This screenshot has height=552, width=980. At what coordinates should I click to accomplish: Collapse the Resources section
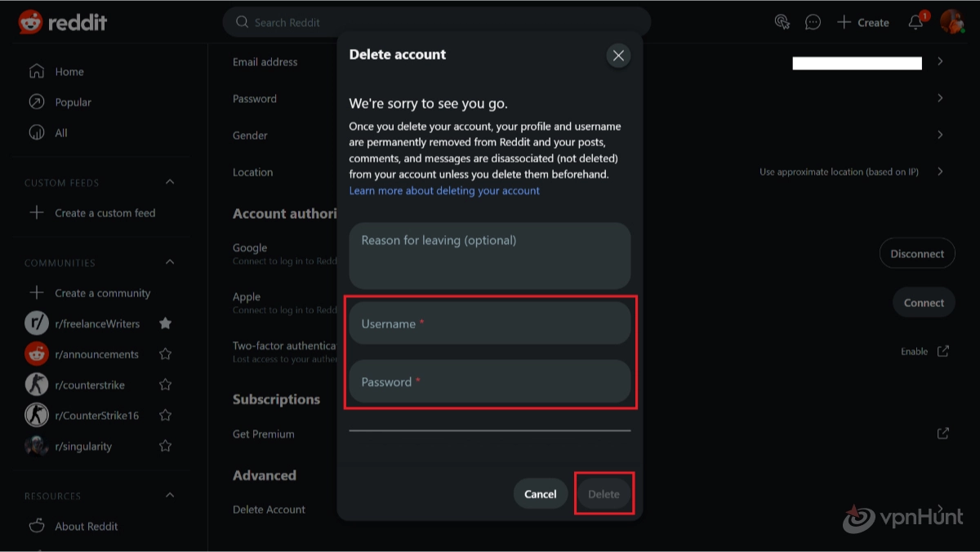(170, 495)
